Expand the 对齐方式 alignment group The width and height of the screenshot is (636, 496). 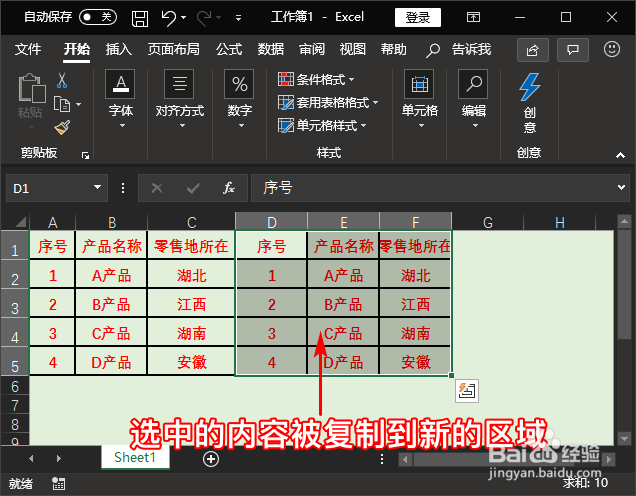(180, 100)
